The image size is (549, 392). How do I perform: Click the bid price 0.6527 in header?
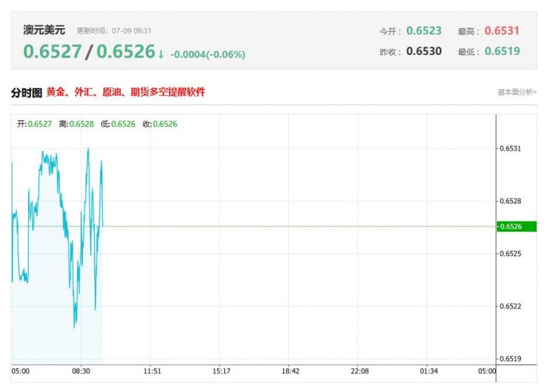tap(53, 51)
